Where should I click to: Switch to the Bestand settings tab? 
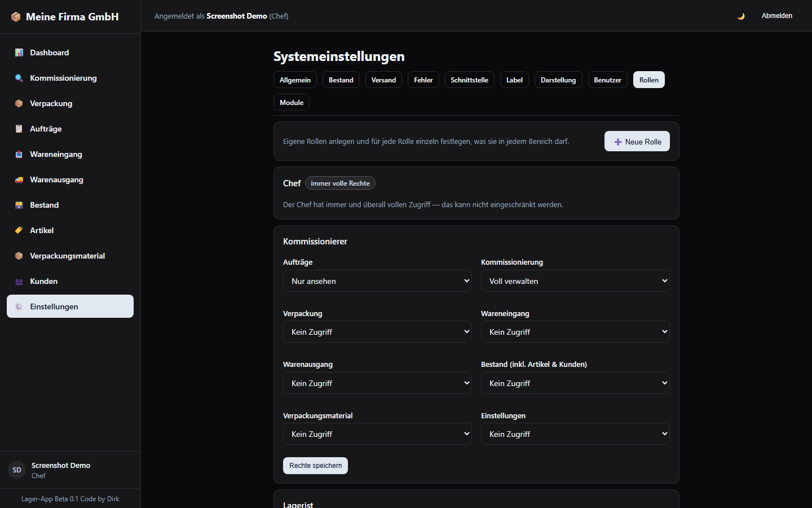[x=341, y=80]
